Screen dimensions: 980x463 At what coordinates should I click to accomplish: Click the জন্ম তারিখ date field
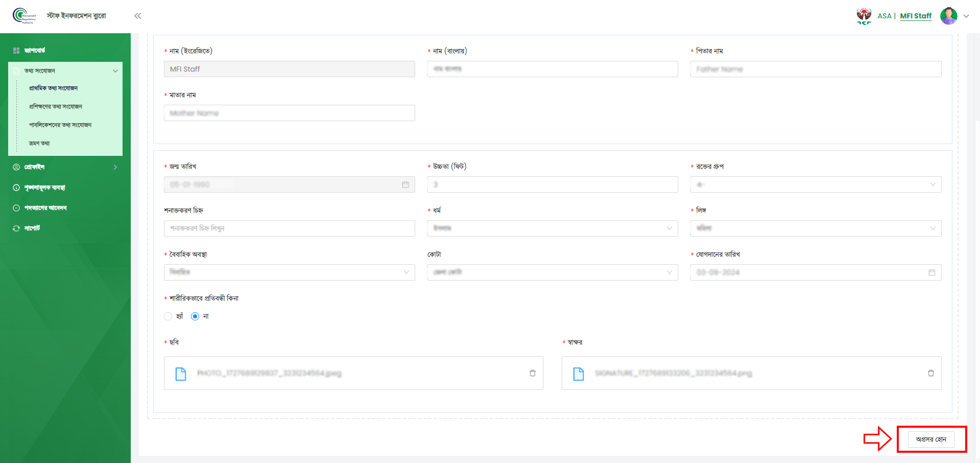[x=289, y=184]
